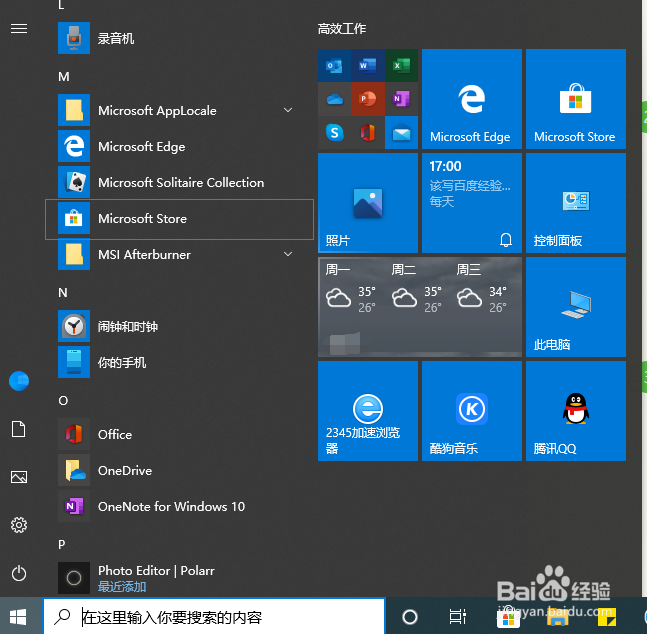
Task: Open the Photos (照片) tile
Action: [x=368, y=203]
